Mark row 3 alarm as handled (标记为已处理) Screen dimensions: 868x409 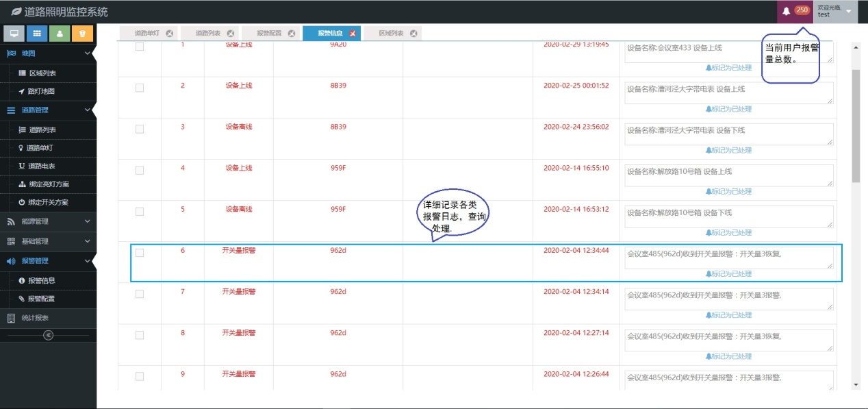coord(729,150)
